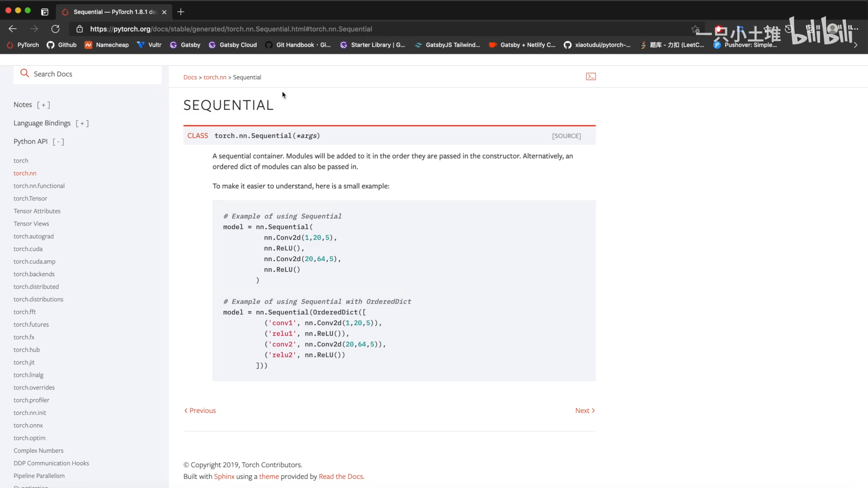The height and width of the screenshot is (488, 868).
Task: Go to the Next page link
Action: (585, 410)
